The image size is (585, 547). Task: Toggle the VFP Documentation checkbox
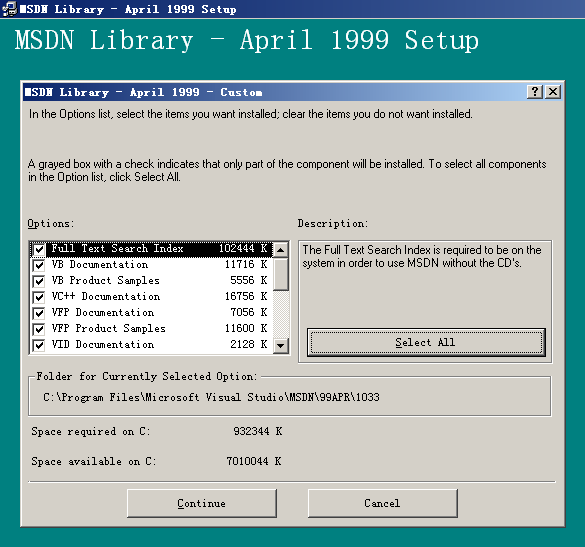tap(39, 313)
